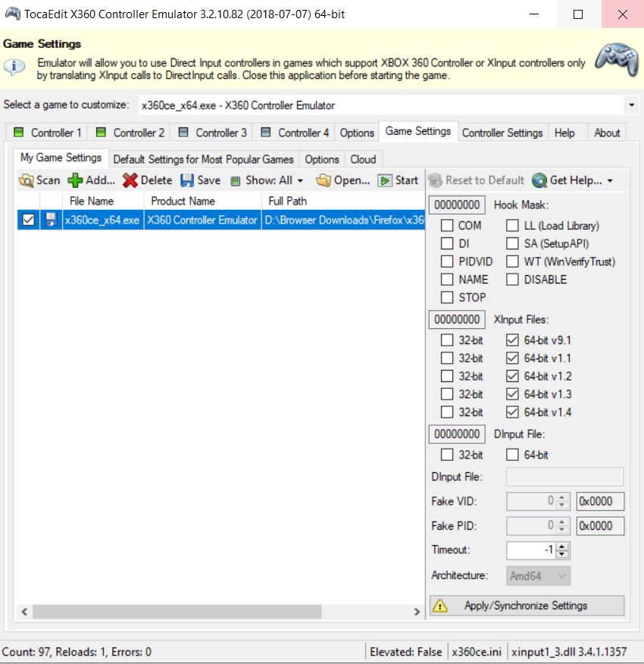Open the Architecture Amd64 combo box
This screenshot has height=664, width=644.
coord(538,576)
